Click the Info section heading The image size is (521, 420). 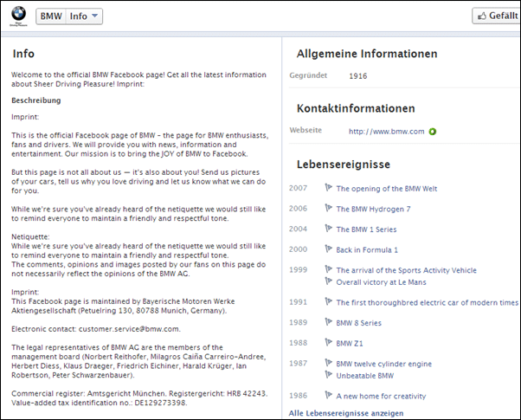point(23,54)
